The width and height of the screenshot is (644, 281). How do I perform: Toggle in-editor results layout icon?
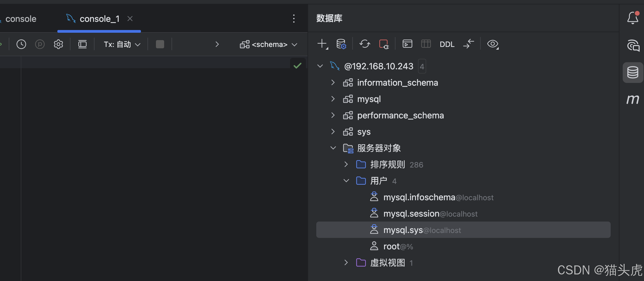tap(82, 44)
